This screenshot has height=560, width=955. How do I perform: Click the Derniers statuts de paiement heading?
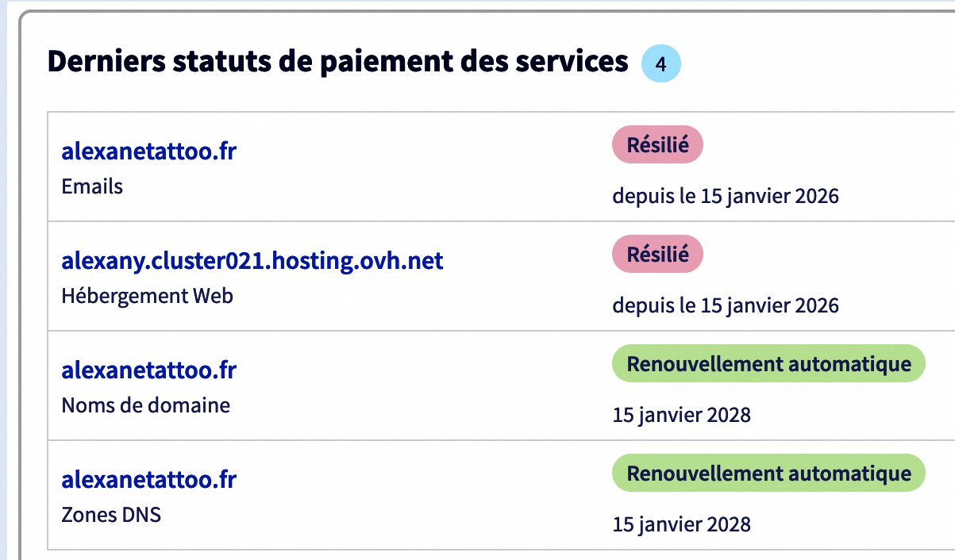coord(337,61)
